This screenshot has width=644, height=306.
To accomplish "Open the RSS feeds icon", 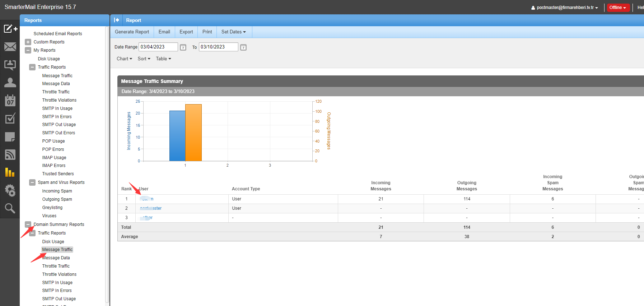I will [x=10, y=155].
